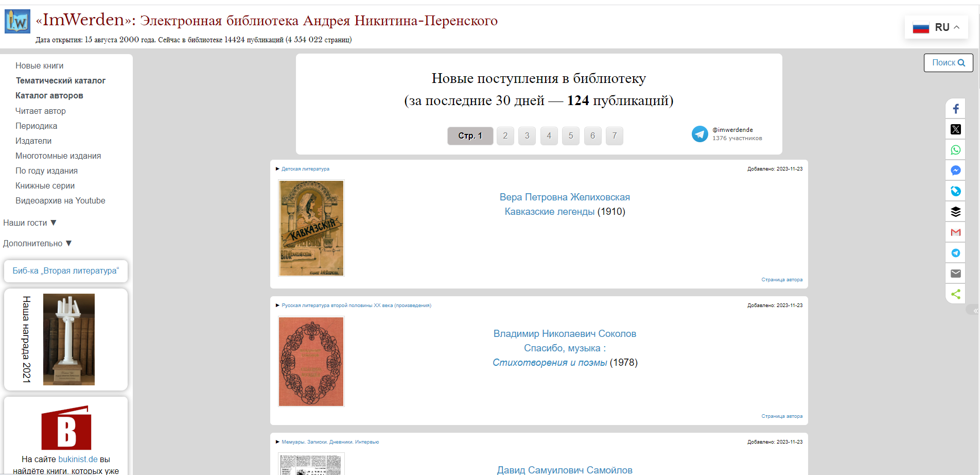Open Messenger share icon

[x=955, y=171]
